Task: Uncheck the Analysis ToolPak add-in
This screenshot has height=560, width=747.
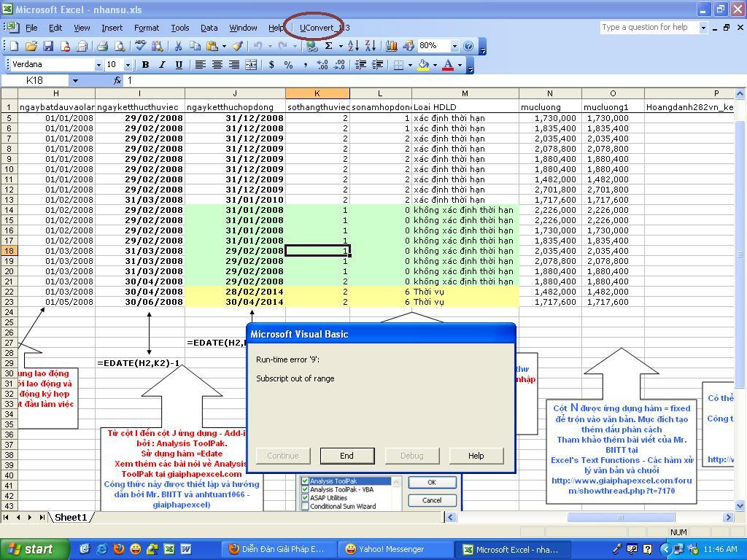Action: pos(305,481)
